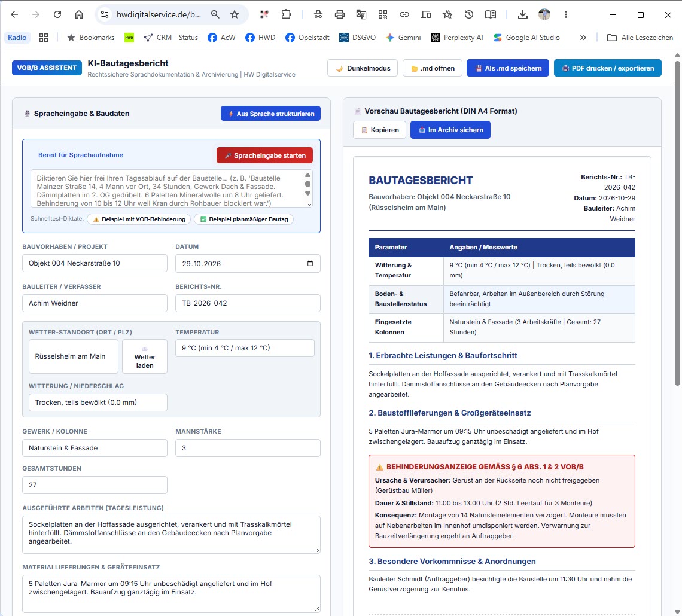The height and width of the screenshot is (616, 682).
Task: Bookmark this page with the star icon
Action: pyautogui.click(x=235, y=14)
